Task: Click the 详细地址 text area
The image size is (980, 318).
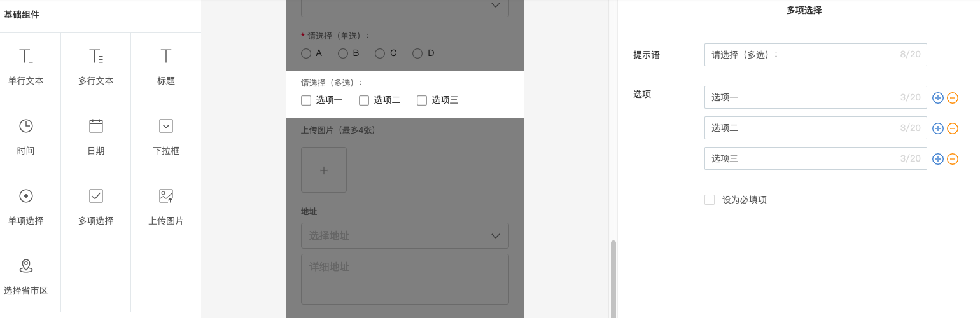Action: pos(405,279)
